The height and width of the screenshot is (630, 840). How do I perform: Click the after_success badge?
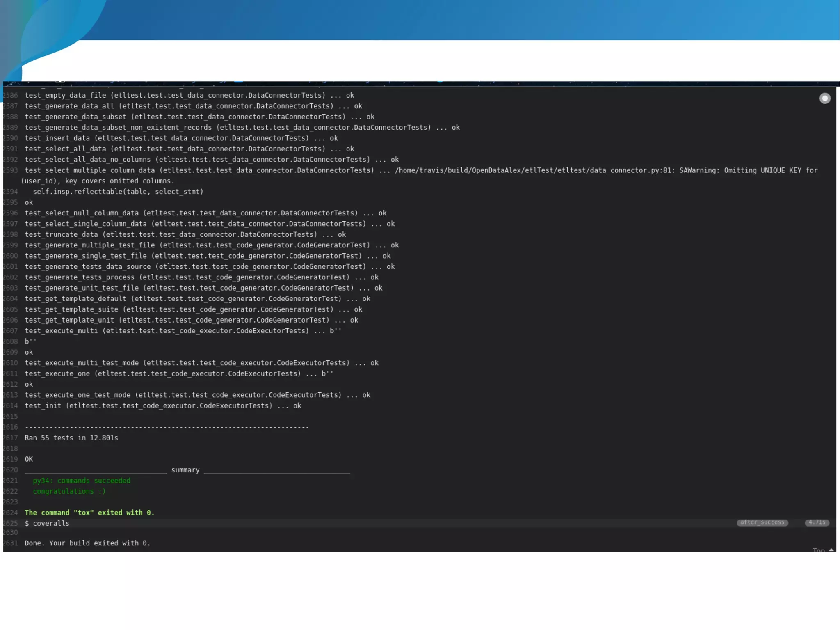[762, 522]
